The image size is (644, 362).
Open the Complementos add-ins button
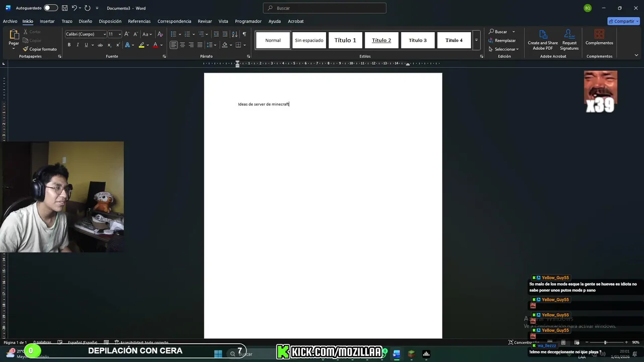click(599, 37)
